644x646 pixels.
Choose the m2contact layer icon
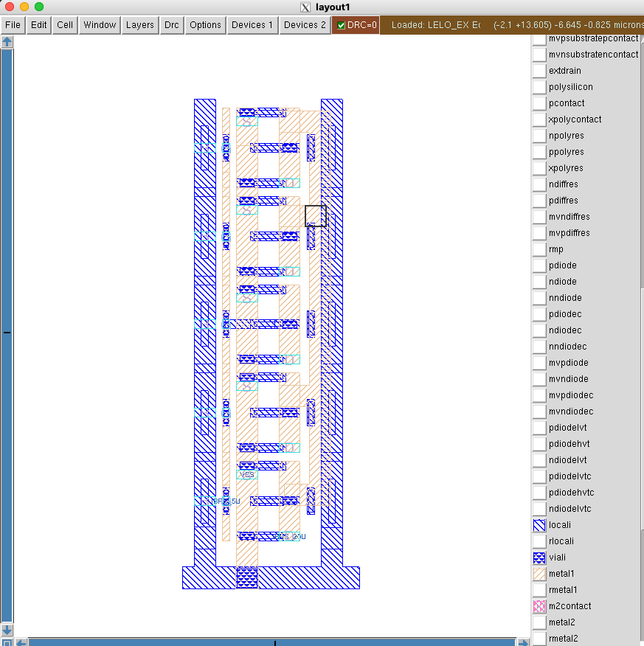pos(539,606)
